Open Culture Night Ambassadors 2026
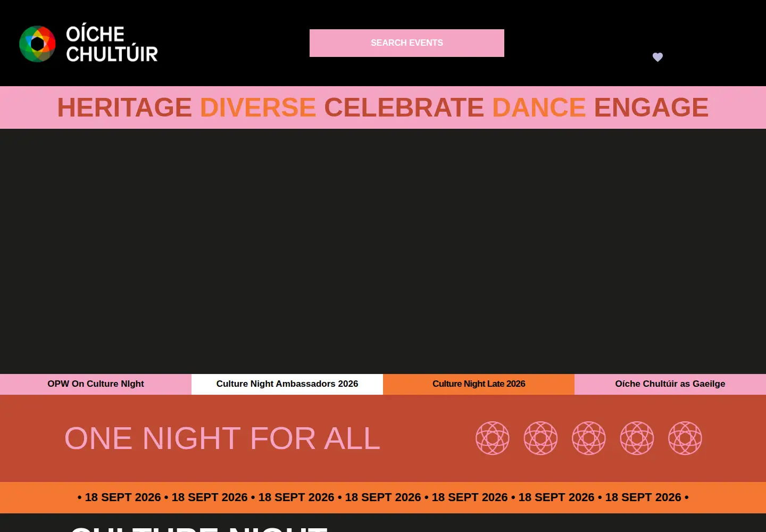 coord(287,384)
